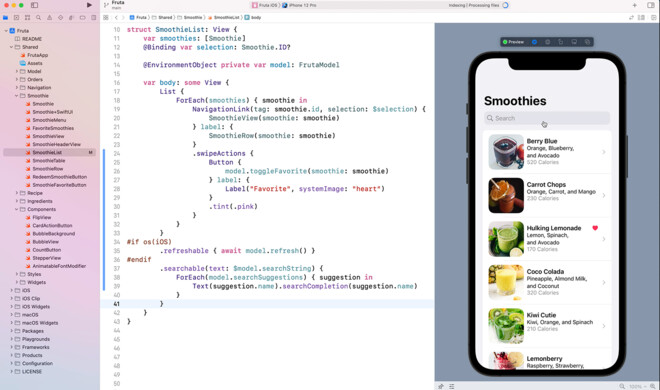Open the Berry Blue smoothie row

tap(547, 151)
